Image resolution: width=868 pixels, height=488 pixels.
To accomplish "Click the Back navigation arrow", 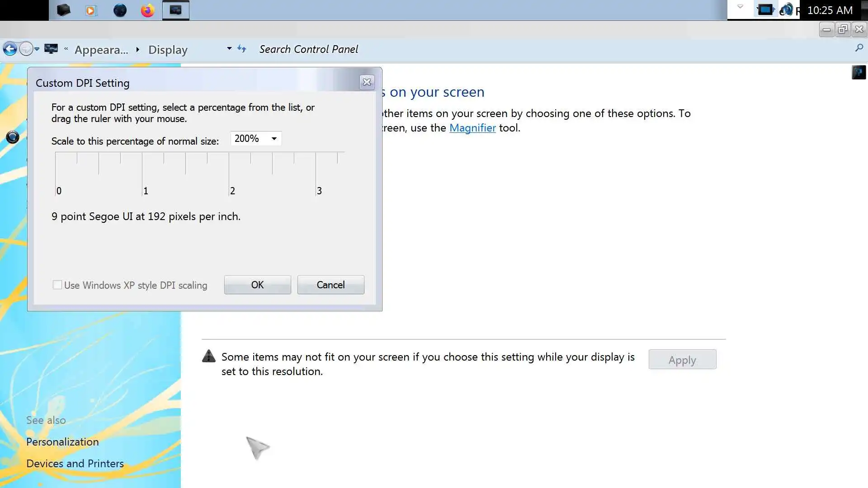I will 10,49.
